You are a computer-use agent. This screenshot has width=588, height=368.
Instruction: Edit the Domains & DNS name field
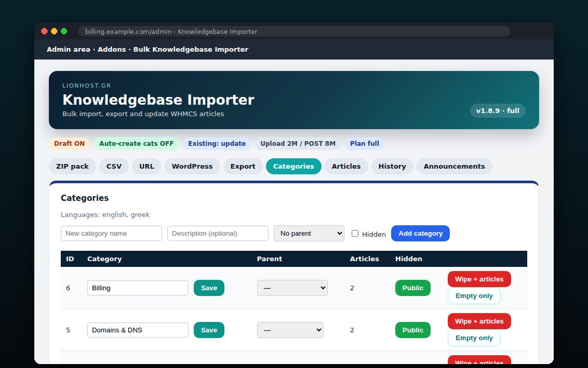pos(138,330)
